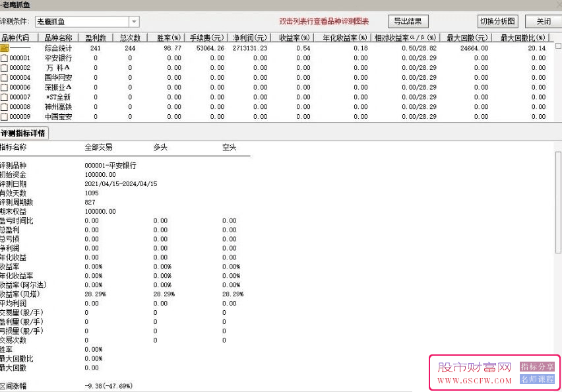Toggle checkbox for 000007 *ST全新
The height and width of the screenshot is (392, 562).
coord(4,97)
